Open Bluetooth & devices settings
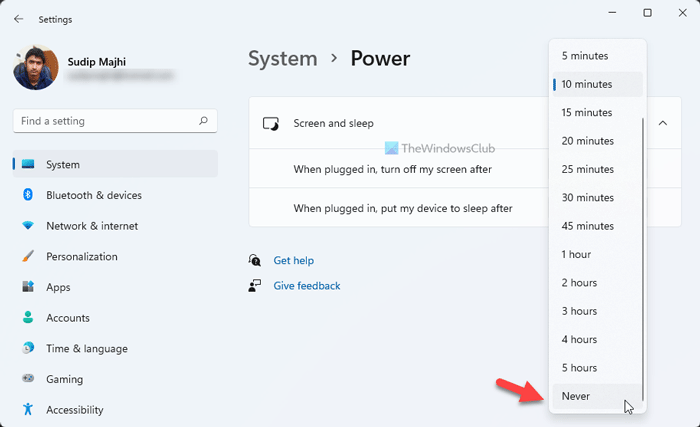The image size is (700, 427). (93, 195)
